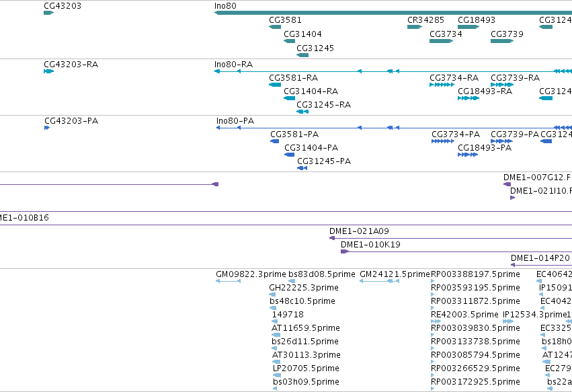Open the CG18493 gene label
The height and width of the screenshot is (392, 572).
pos(477,20)
